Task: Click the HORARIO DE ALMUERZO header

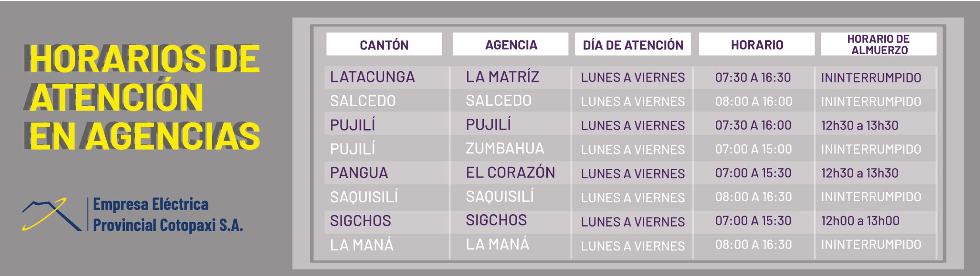Action: (879, 44)
